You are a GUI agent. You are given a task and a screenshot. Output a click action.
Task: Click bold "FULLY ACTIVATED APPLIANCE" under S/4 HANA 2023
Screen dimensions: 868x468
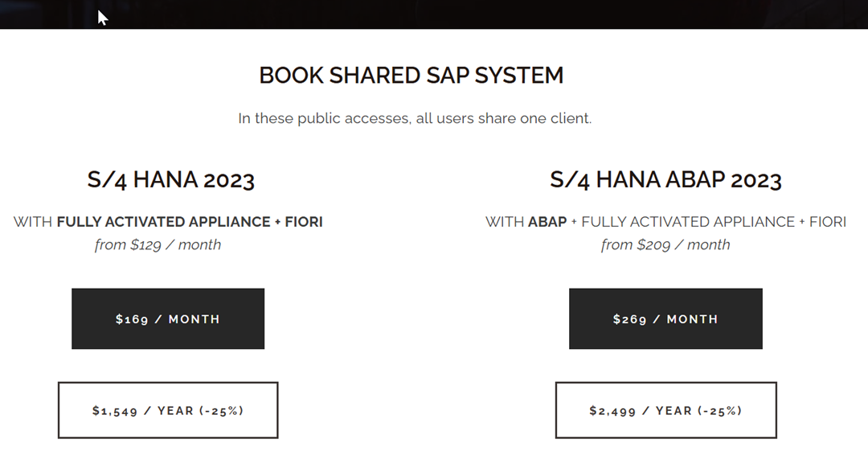pos(163,222)
